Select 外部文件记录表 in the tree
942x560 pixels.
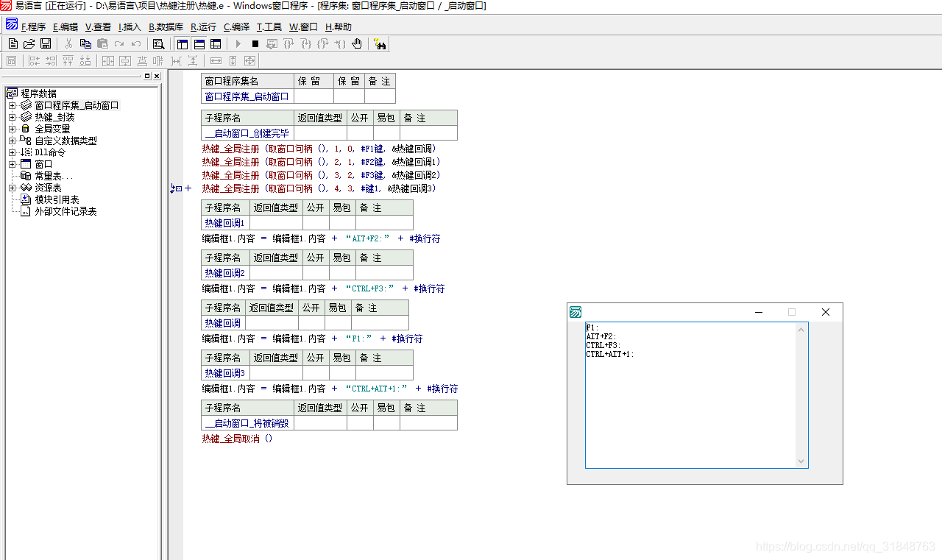tap(65, 211)
